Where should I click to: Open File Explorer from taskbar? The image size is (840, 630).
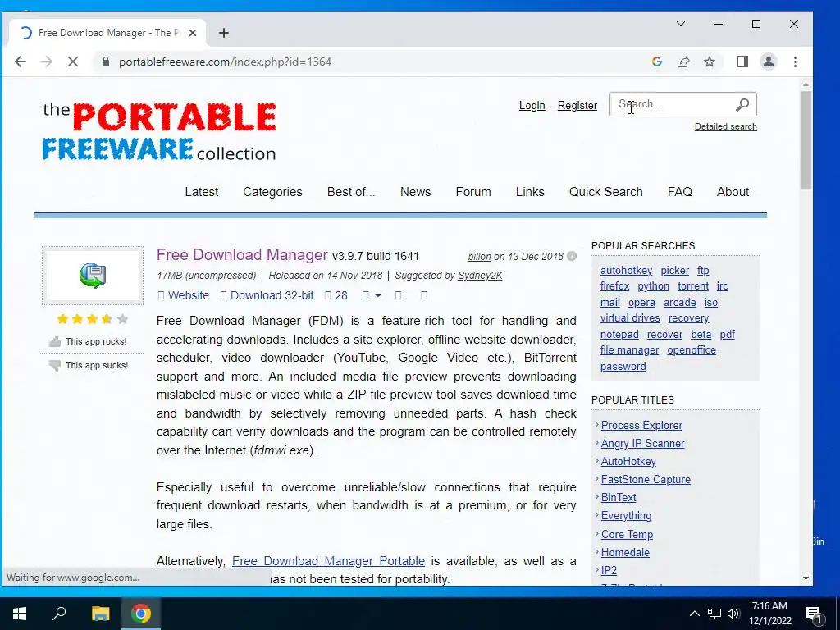click(100, 614)
